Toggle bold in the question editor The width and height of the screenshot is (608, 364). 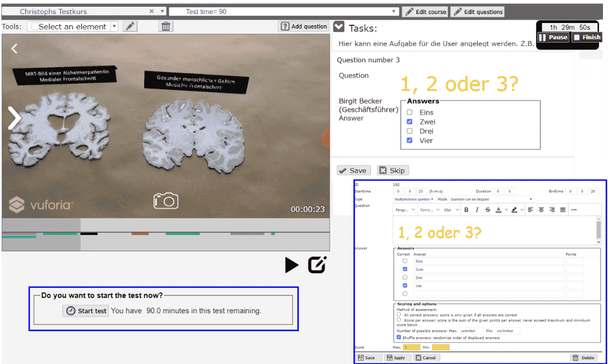tap(466, 210)
